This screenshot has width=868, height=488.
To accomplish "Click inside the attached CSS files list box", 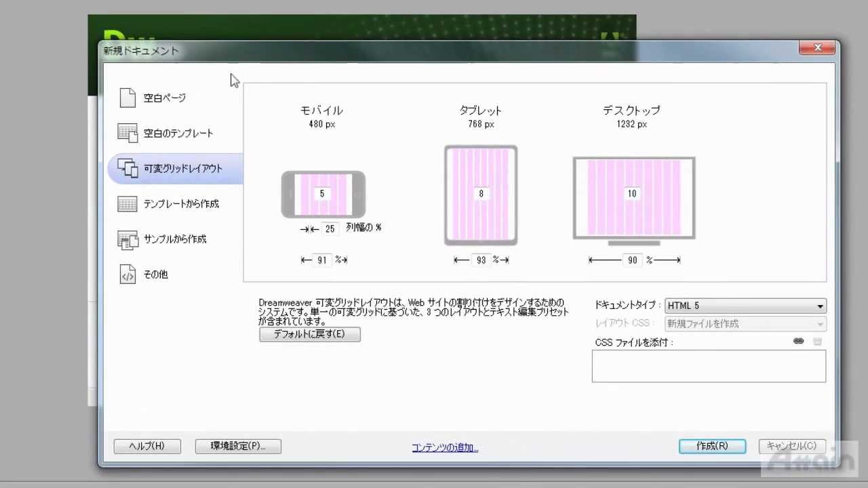I will 709,366.
